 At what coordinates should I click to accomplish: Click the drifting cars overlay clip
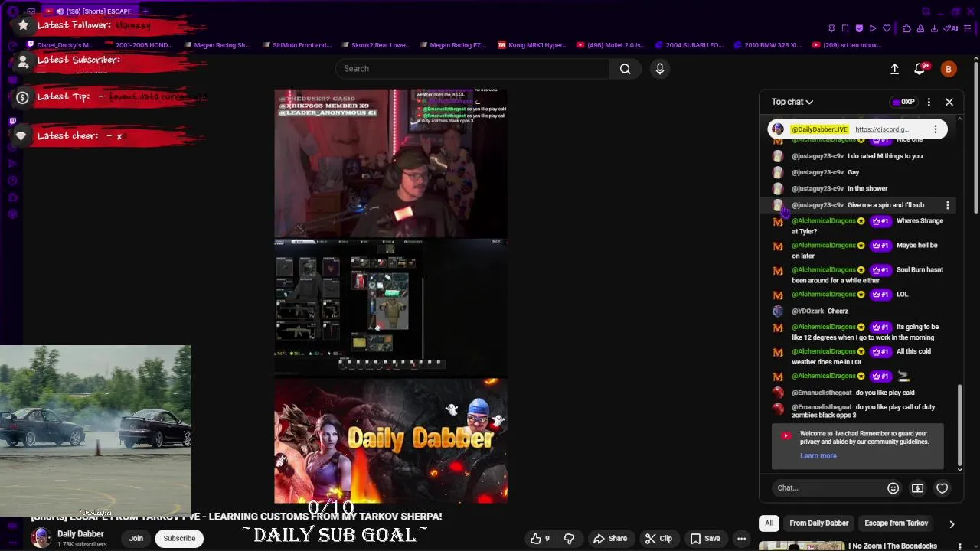tap(95, 431)
